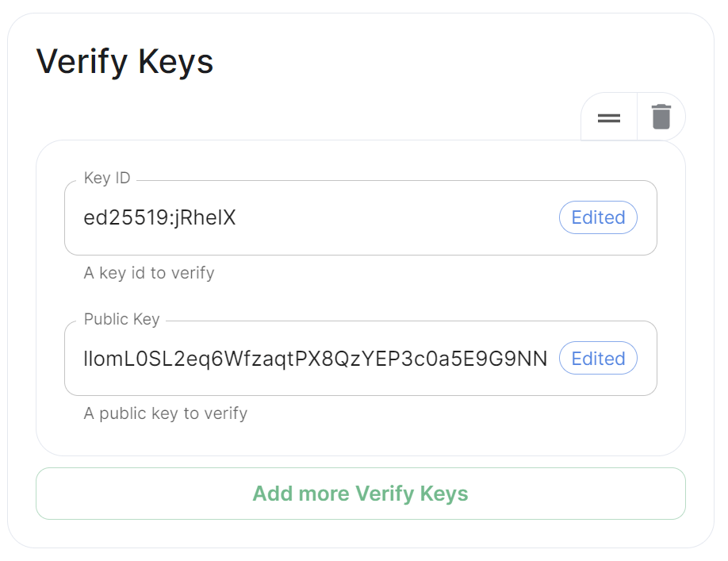Click the 'A key id to verify' hint
Viewport: 728px width, 561px height.
[149, 273]
